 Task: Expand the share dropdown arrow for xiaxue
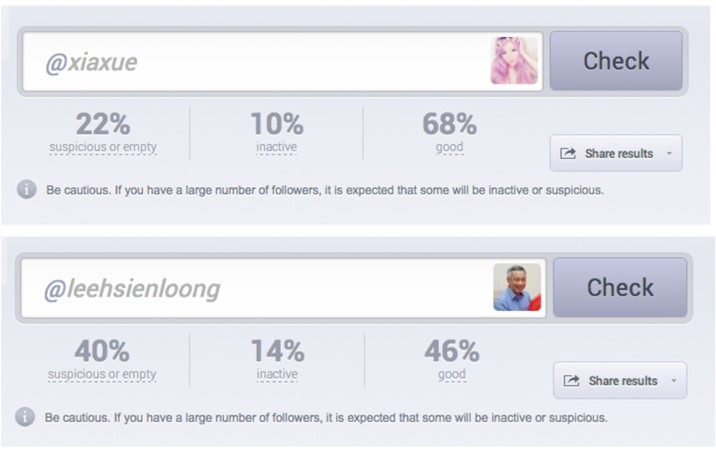[x=669, y=153]
